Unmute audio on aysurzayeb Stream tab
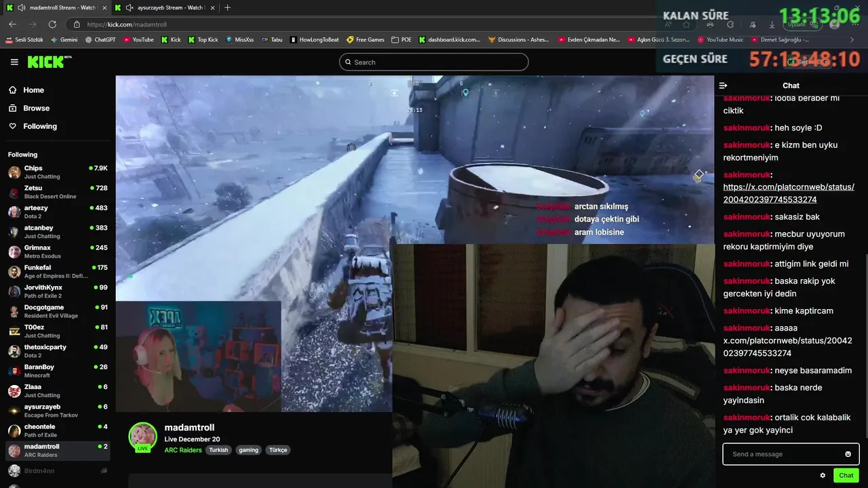Screen dimensions: 868x488 coord(130,7)
